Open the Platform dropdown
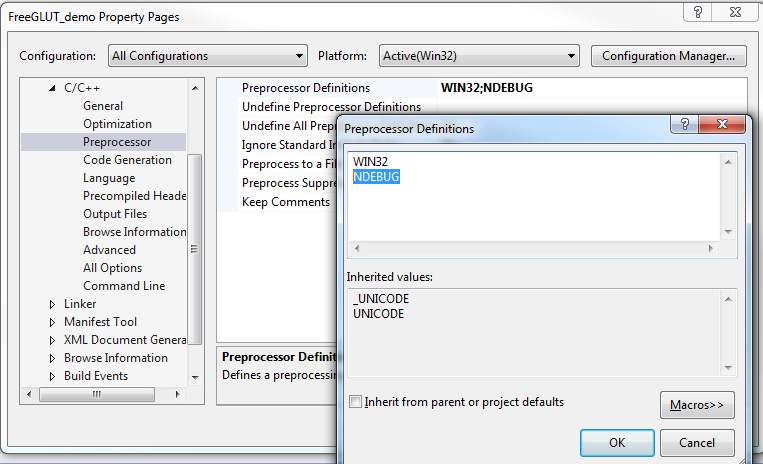Viewport: 763px width, 464px height. pyautogui.click(x=479, y=56)
